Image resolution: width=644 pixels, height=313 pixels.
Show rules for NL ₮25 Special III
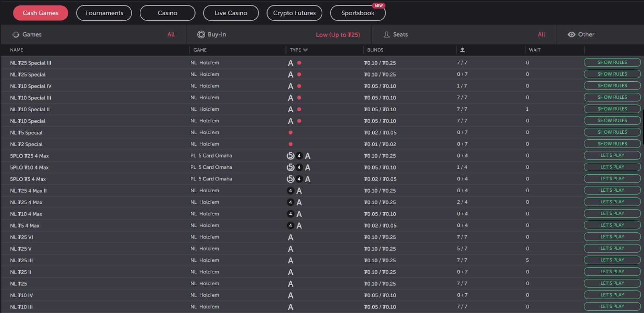[x=612, y=62]
